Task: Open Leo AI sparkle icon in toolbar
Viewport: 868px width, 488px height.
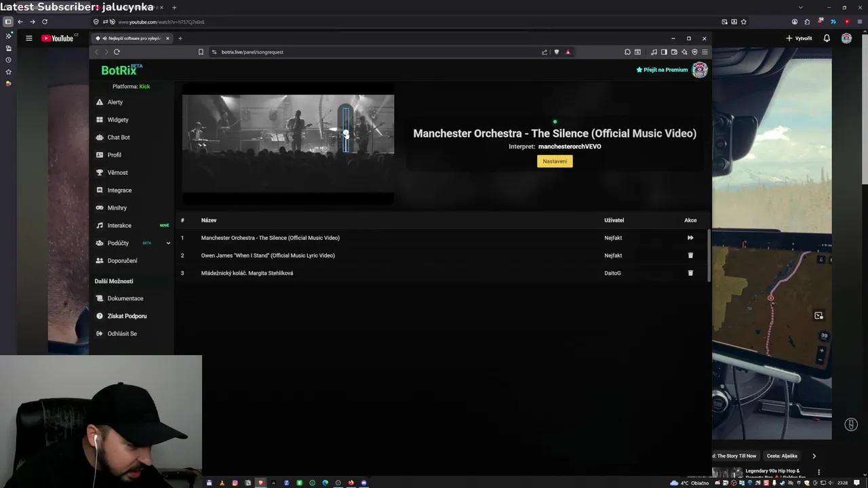Action: coord(684,52)
